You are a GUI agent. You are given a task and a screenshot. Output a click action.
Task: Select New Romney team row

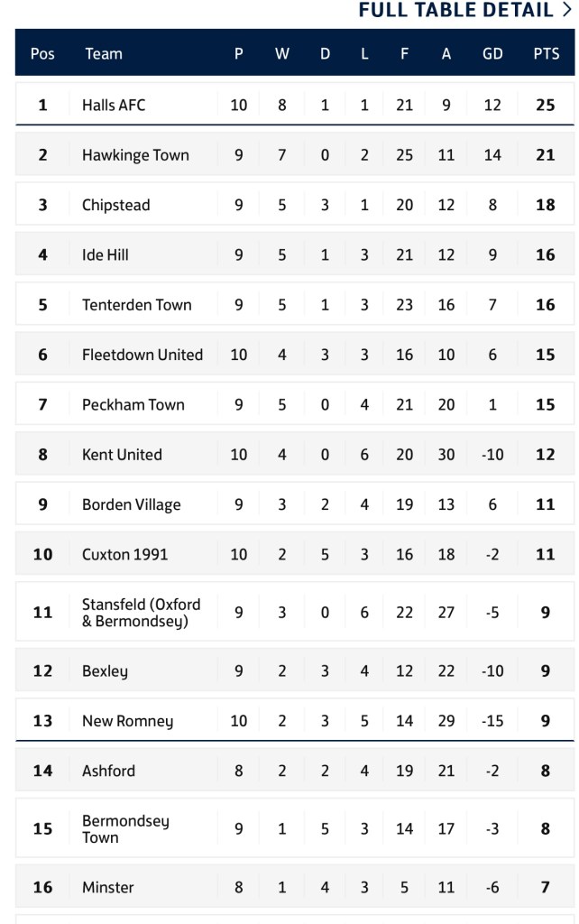pos(127,721)
